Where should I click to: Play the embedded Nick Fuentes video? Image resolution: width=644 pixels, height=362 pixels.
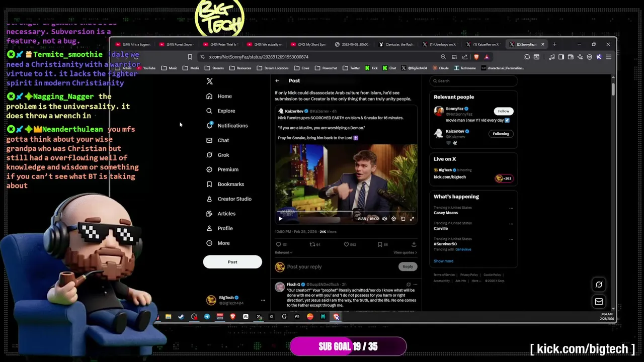pos(280,219)
